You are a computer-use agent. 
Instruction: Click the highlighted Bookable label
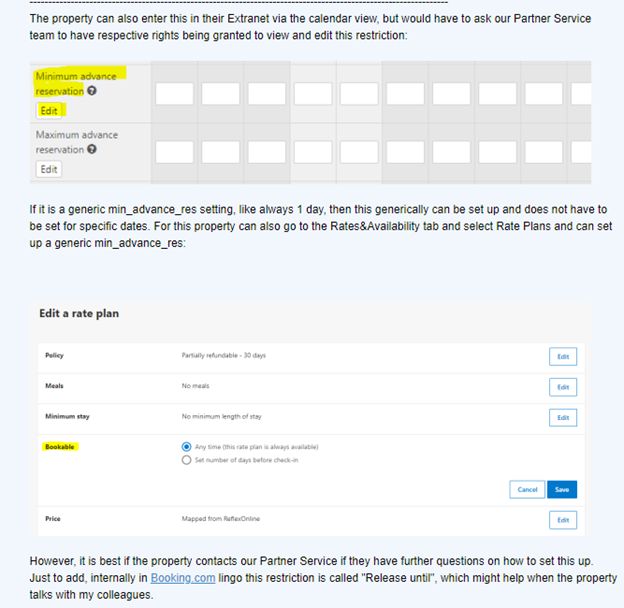coord(60,447)
